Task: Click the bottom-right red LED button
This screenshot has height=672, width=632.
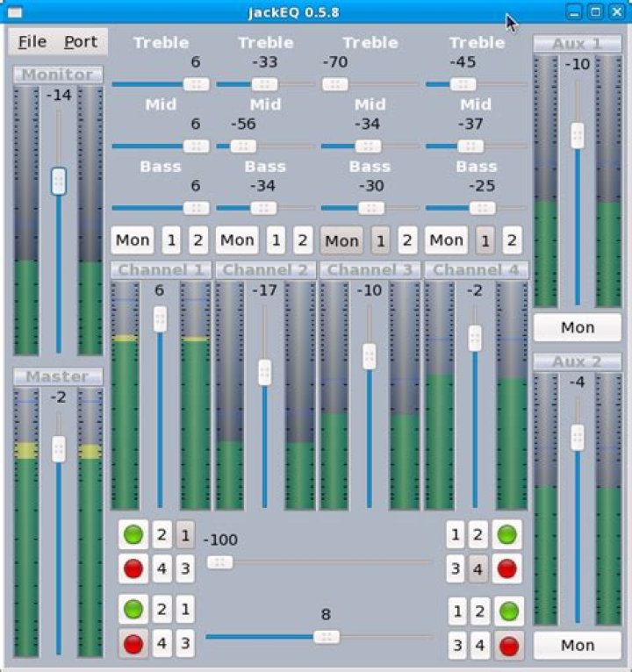Action: tap(509, 646)
